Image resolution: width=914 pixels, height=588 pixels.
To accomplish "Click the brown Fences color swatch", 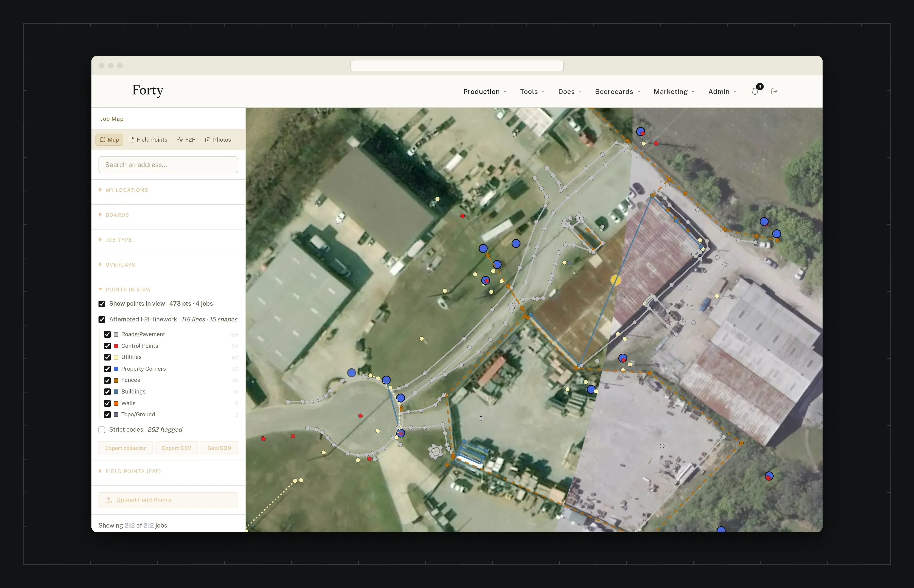I will [x=116, y=380].
